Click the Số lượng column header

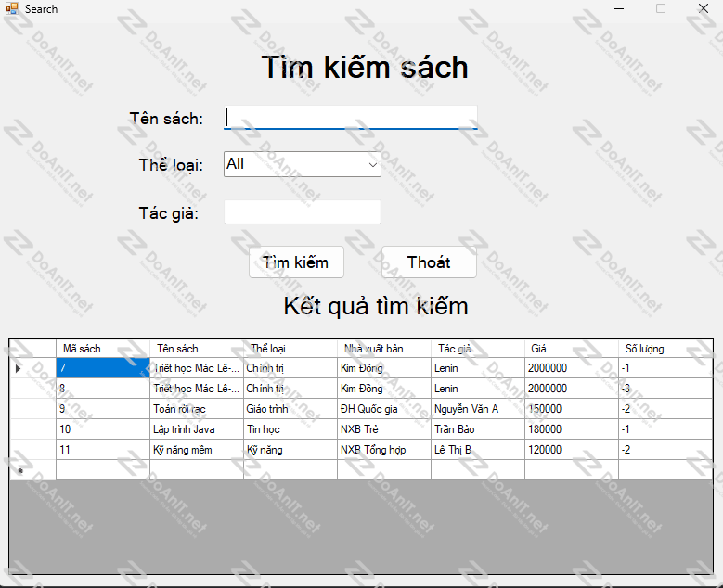click(x=665, y=349)
